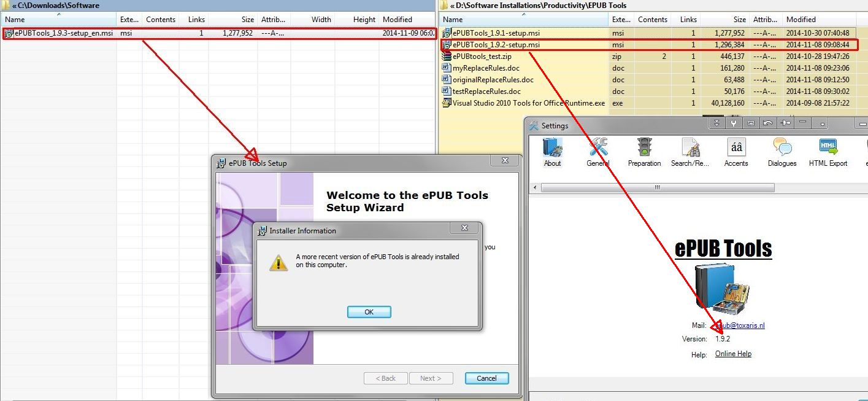Select ePUBTools_1.9.1-setup.msi file name
This screenshot has height=401, width=868.
[496, 33]
